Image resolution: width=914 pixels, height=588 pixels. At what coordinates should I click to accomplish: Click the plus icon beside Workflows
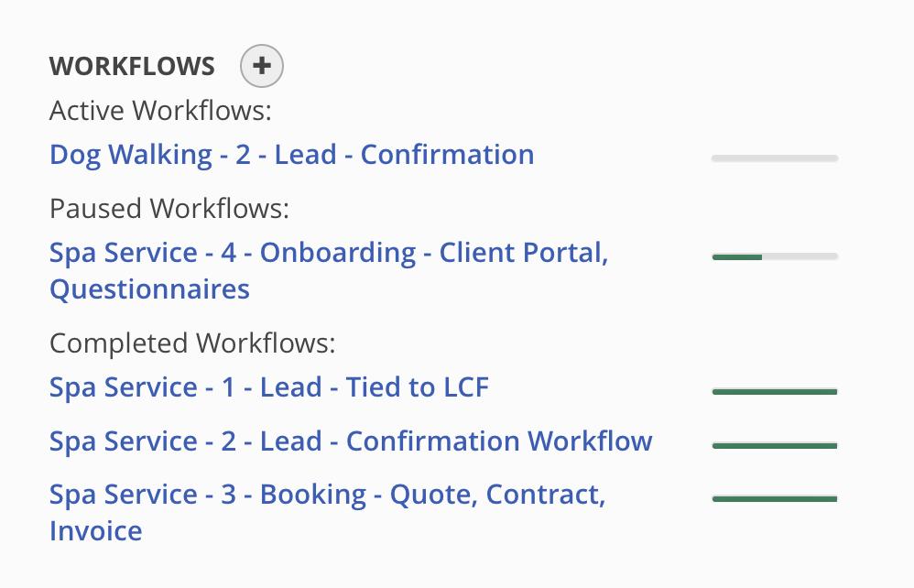262,66
